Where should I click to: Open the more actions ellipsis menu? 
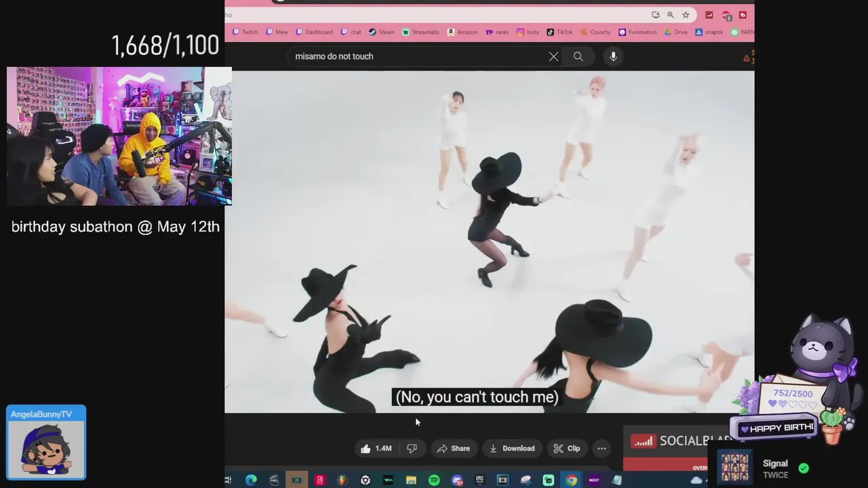coord(601,448)
